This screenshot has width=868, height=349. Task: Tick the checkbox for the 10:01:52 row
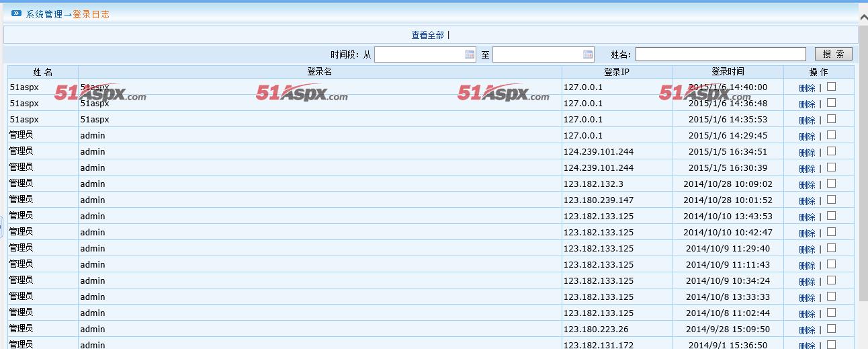point(831,200)
